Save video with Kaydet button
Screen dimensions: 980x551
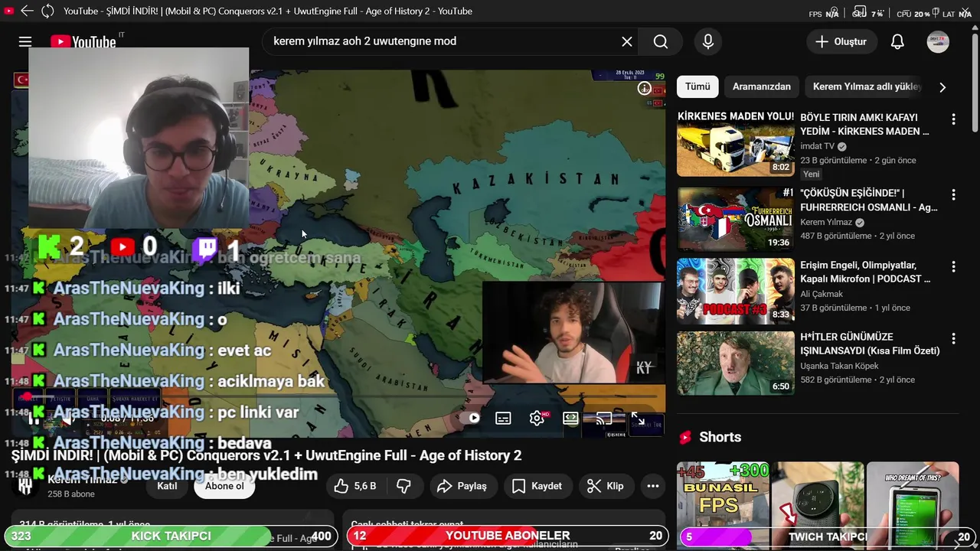tap(537, 486)
